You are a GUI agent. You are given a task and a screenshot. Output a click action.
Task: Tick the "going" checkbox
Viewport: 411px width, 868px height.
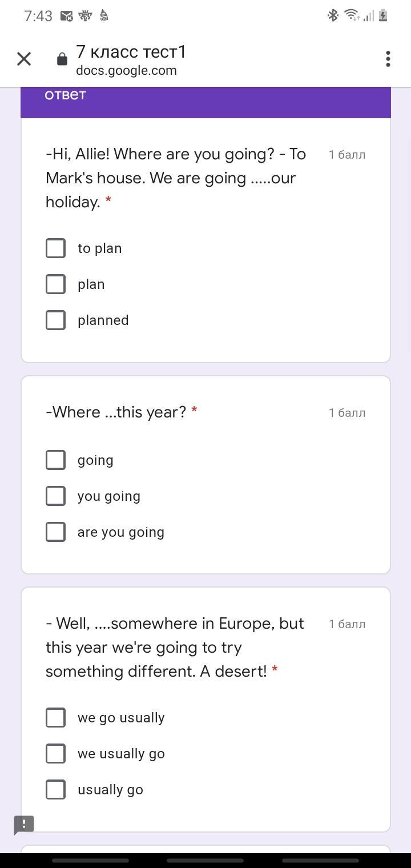(x=55, y=460)
